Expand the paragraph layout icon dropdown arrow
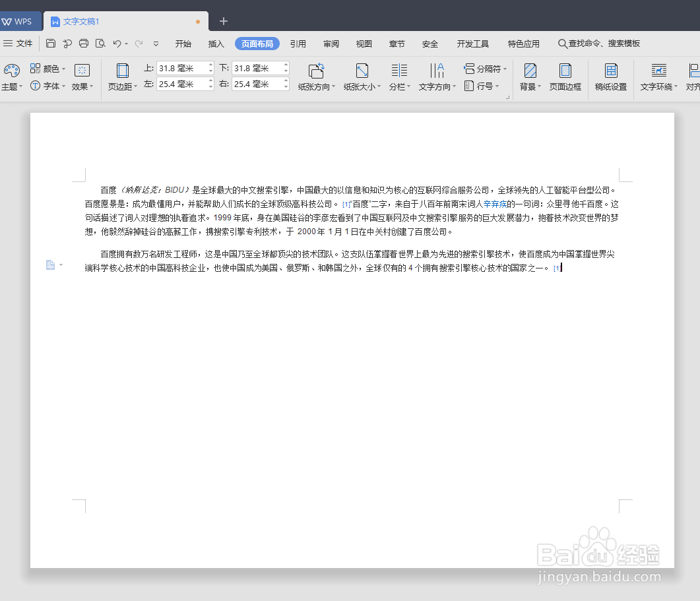The image size is (700, 601). click(61, 265)
